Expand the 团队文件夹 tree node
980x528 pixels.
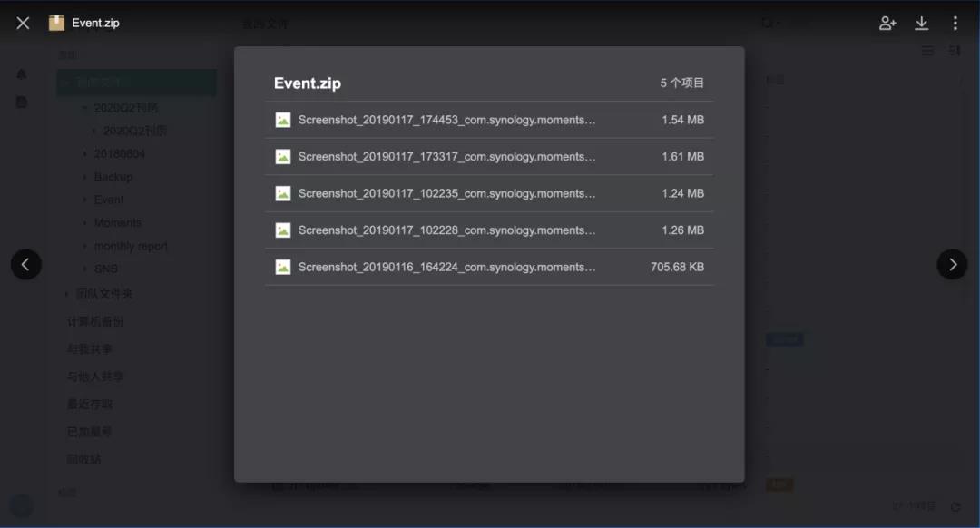coord(66,294)
